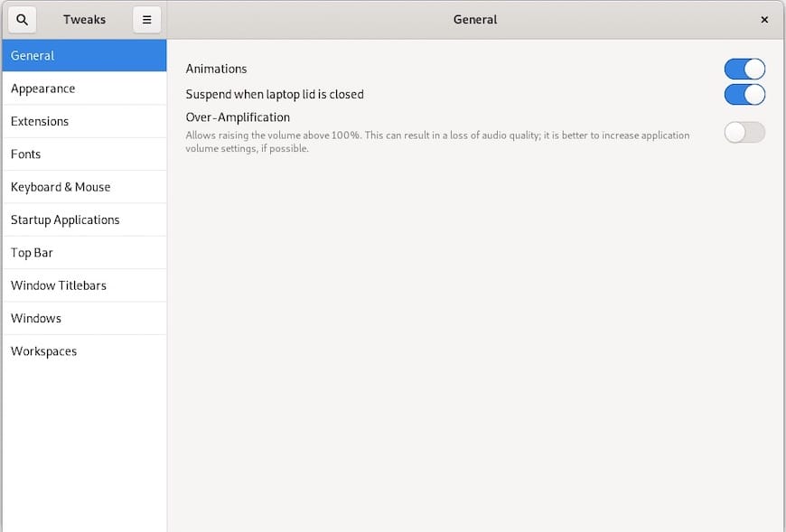Select Top Bar in sidebar

[84, 253]
